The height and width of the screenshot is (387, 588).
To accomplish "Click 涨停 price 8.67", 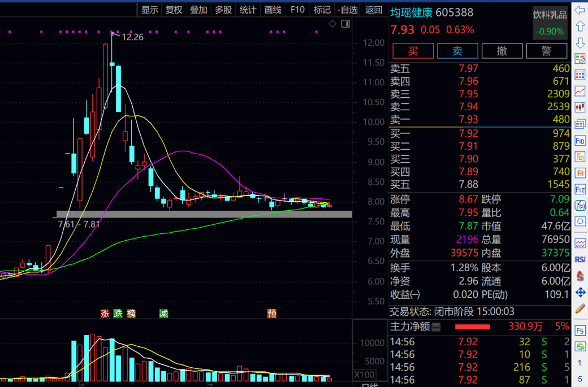I will coord(468,199).
